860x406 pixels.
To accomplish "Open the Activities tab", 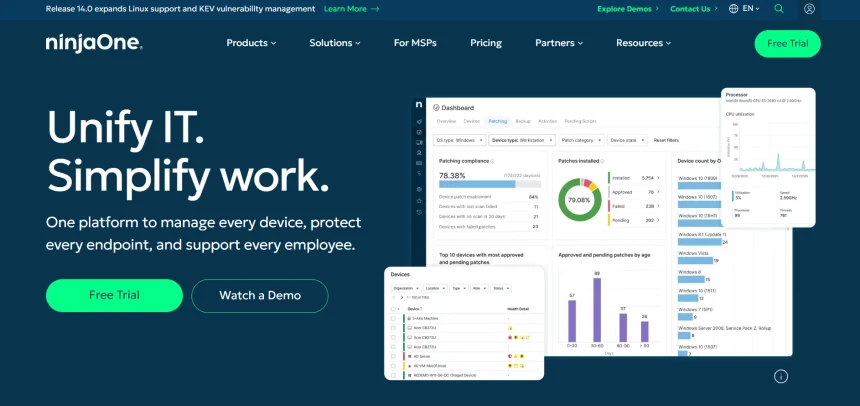I will point(547,121).
